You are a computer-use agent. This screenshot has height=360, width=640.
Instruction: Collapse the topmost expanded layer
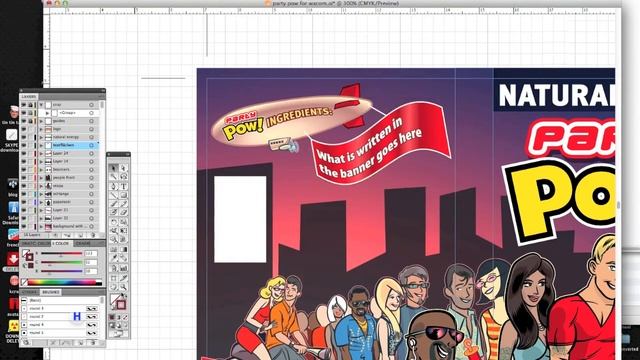(x=41, y=105)
